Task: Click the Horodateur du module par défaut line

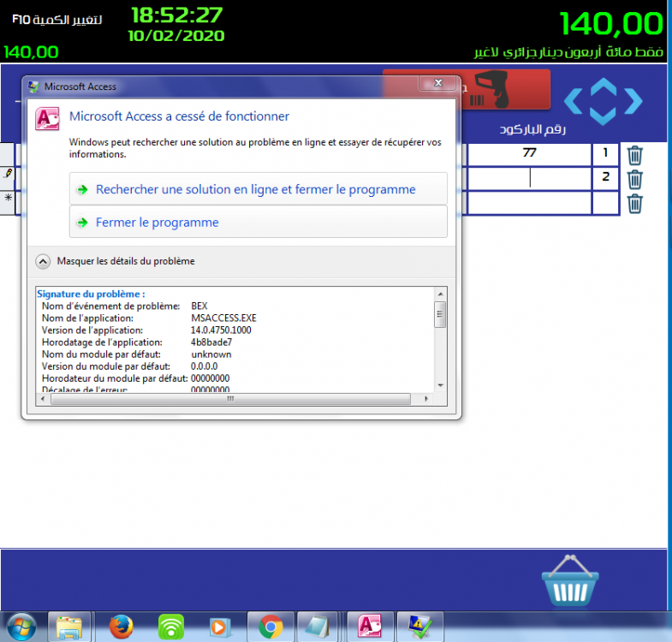Action: click(x=136, y=378)
